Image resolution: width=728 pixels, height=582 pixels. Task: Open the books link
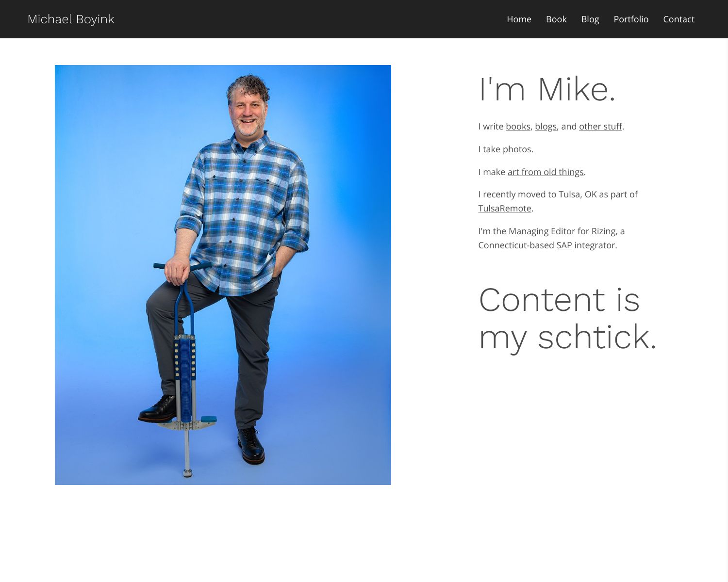pos(517,126)
